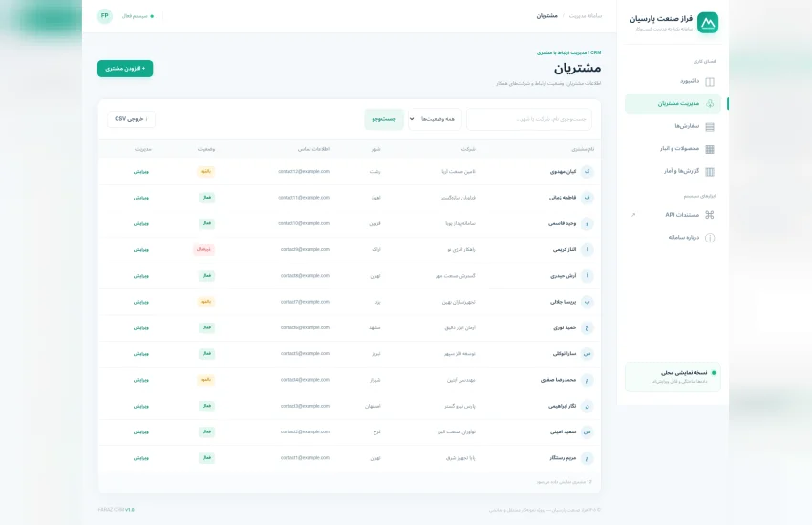
Task: Click ویرایش for کیان مهدوی
Action: point(140,171)
